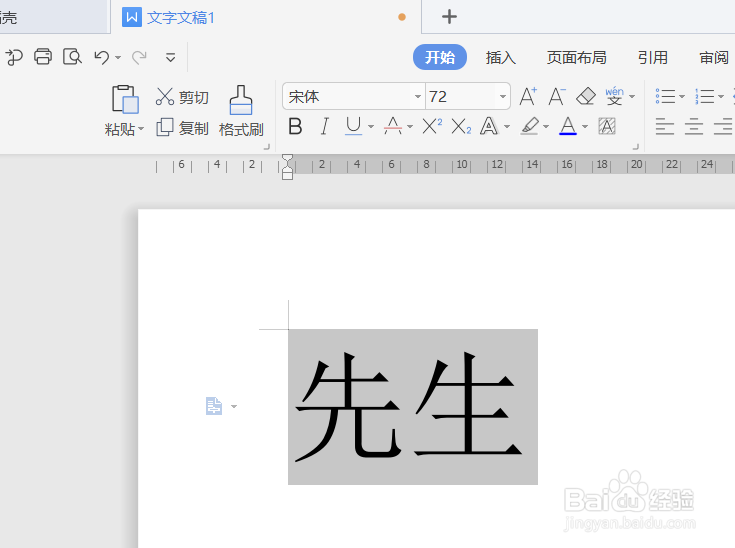The image size is (735, 548).
Task: Go to the 引用 tab
Action: pyautogui.click(x=652, y=58)
